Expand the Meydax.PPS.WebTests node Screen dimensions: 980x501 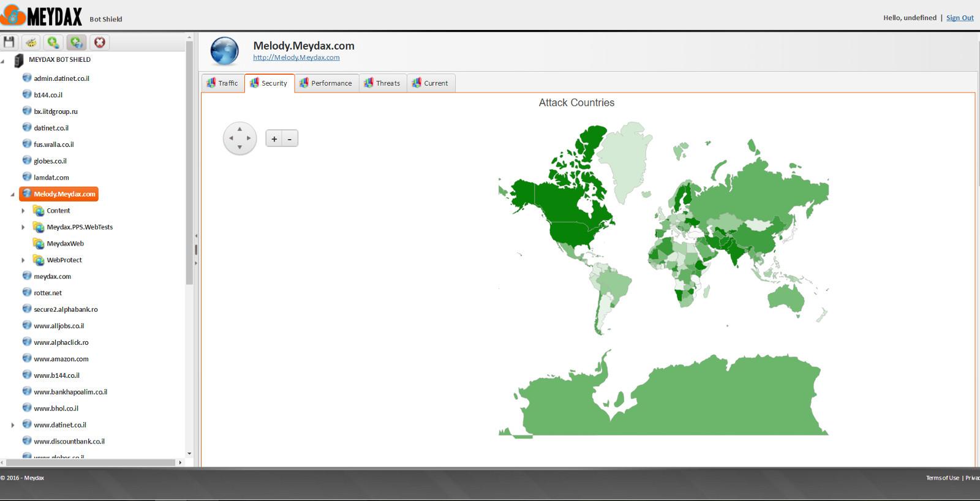tap(23, 227)
